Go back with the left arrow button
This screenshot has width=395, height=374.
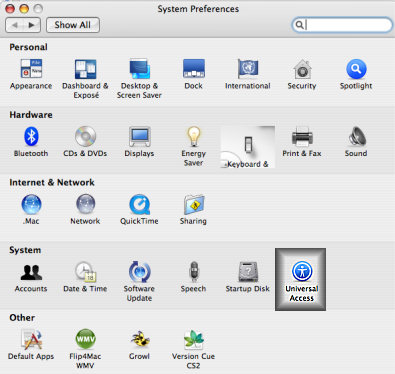point(15,25)
